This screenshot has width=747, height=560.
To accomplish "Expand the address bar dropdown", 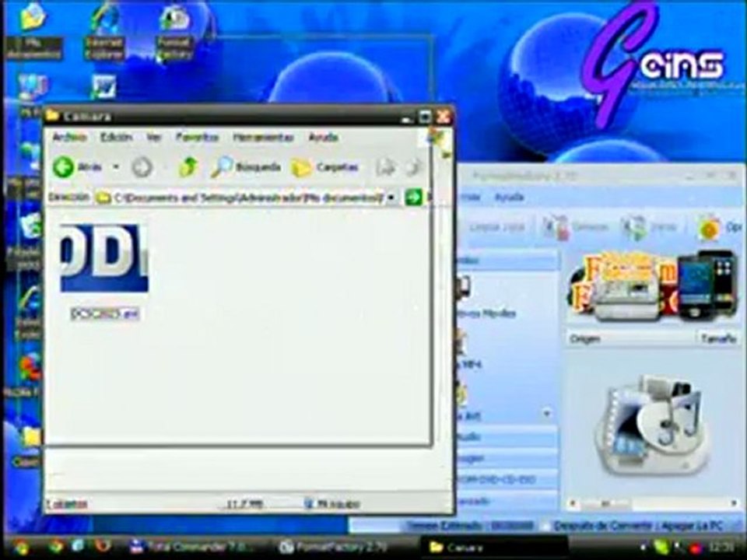I will pos(391,197).
